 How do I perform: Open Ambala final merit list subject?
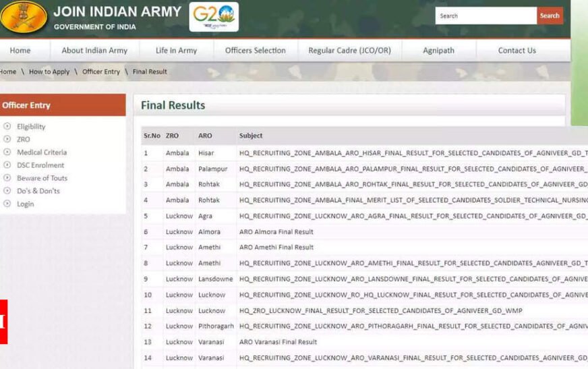pyautogui.click(x=413, y=200)
